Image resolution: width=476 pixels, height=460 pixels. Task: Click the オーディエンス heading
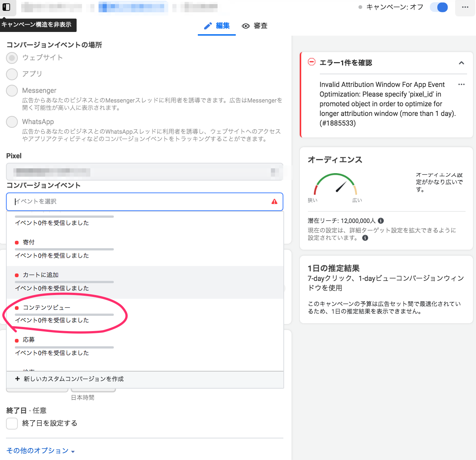(x=335, y=160)
